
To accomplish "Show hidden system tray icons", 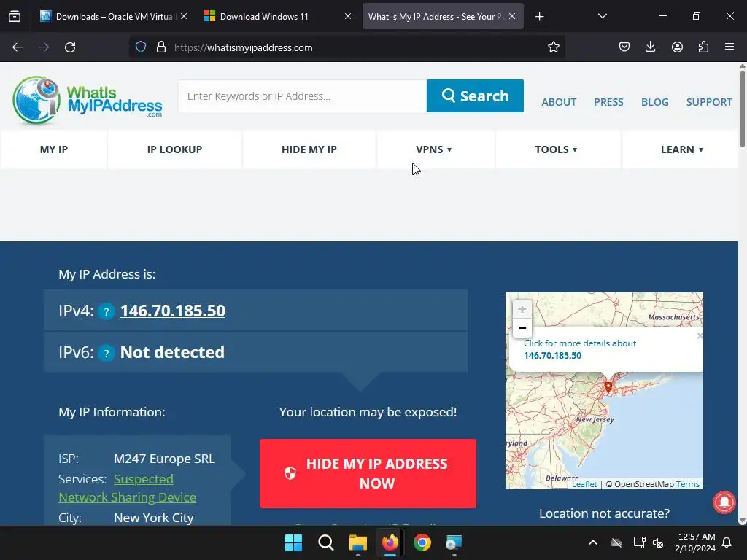I will (592, 542).
